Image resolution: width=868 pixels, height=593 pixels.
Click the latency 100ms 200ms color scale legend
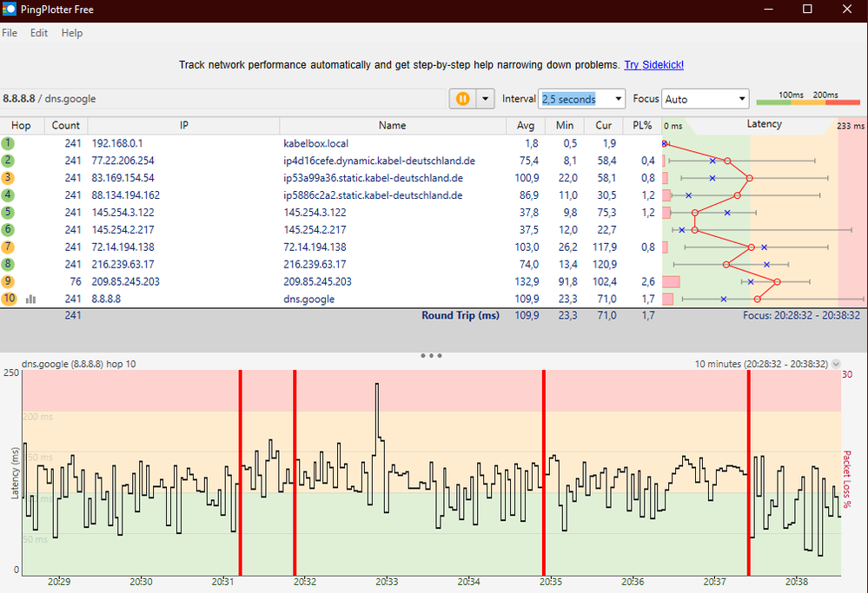click(808, 99)
